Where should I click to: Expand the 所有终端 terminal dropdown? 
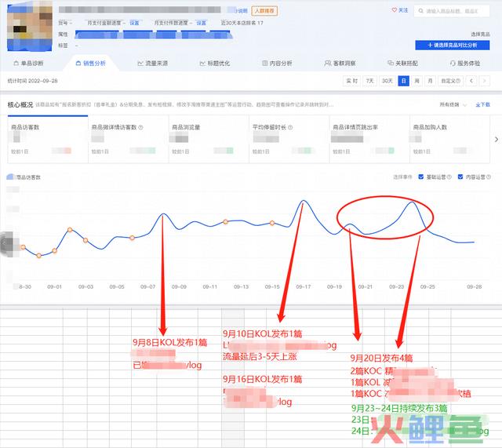453,104
